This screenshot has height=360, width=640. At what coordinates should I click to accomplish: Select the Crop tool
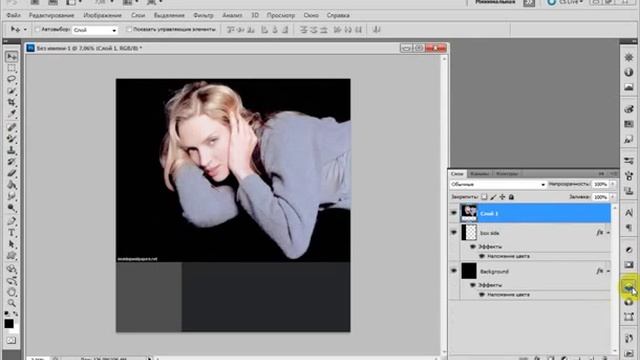click(x=11, y=102)
